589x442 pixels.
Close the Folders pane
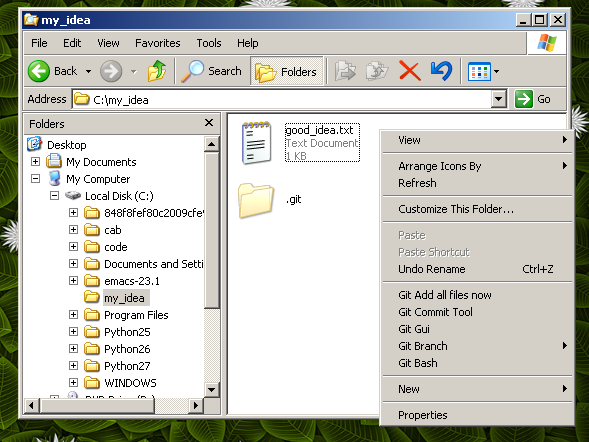point(209,123)
